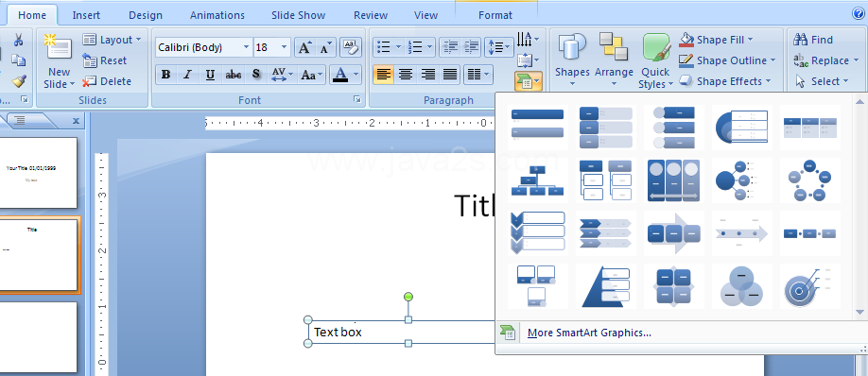Switch to the Animations ribbon tab
Image resolution: width=868 pixels, height=376 pixels.
tap(217, 15)
